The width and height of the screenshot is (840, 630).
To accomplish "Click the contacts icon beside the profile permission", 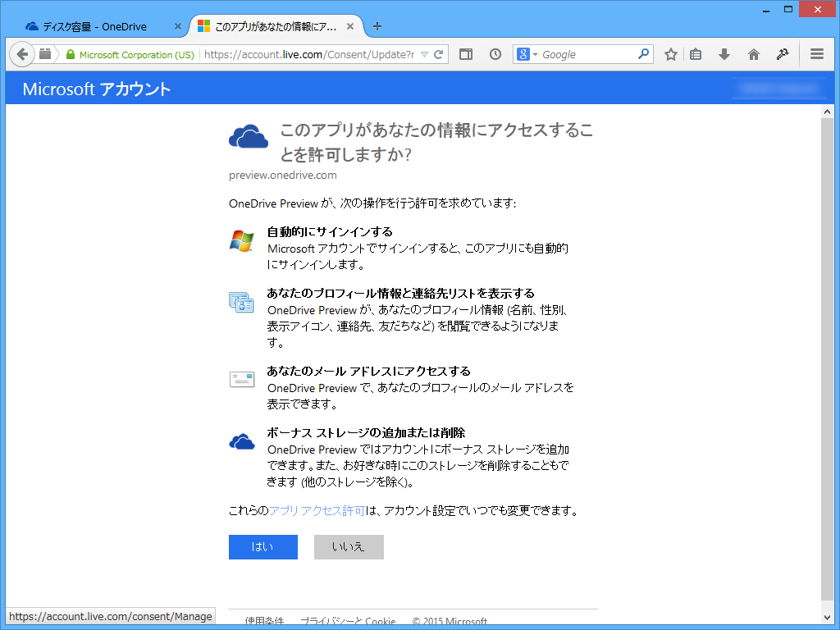I will pyautogui.click(x=242, y=304).
